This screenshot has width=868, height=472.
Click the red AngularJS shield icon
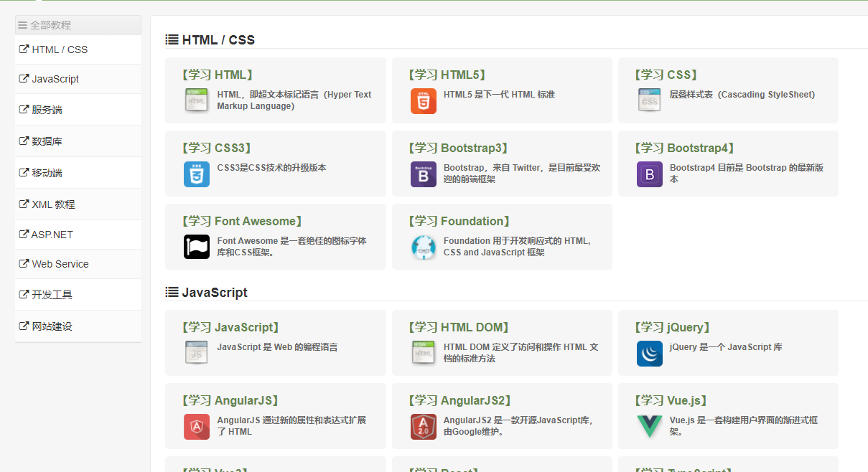click(197, 426)
